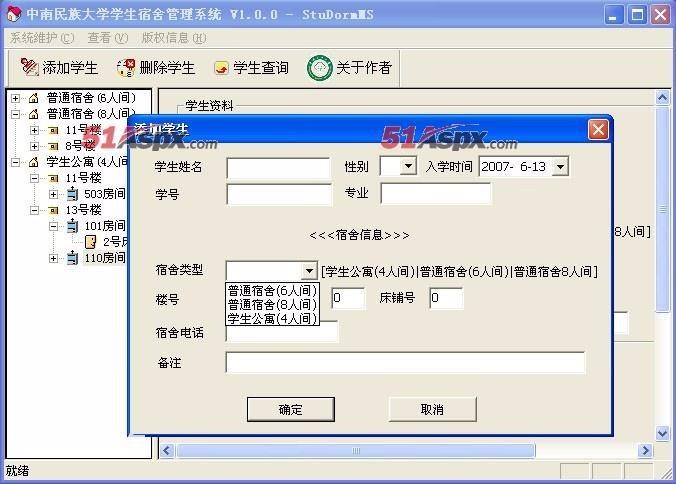Collapse the 学生公寓(4人间) tree node
Image resolution: width=676 pixels, height=484 pixels.
(x=16, y=162)
